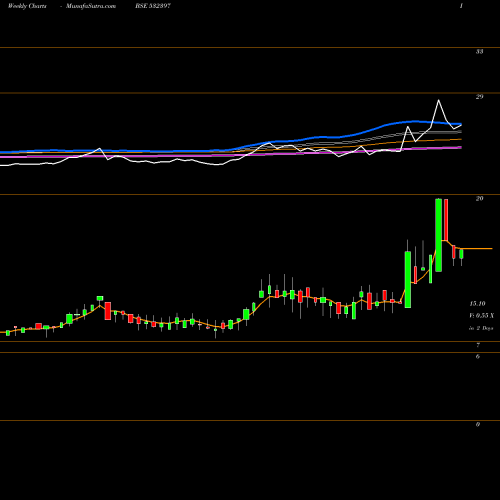Screen dimensions: 500x500
Task: Click the last green candlestick on the right
Action: pyautogui.click(x=461, y=254)
